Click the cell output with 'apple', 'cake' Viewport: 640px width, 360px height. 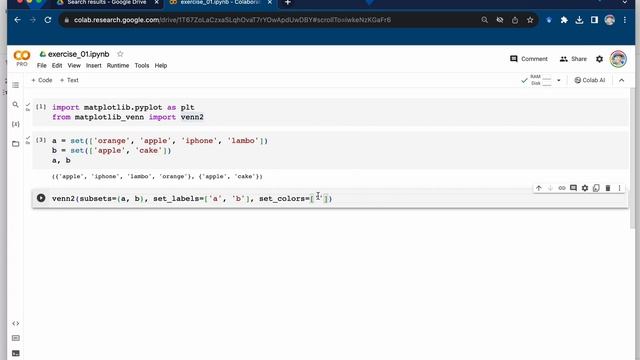click(157, 176)
